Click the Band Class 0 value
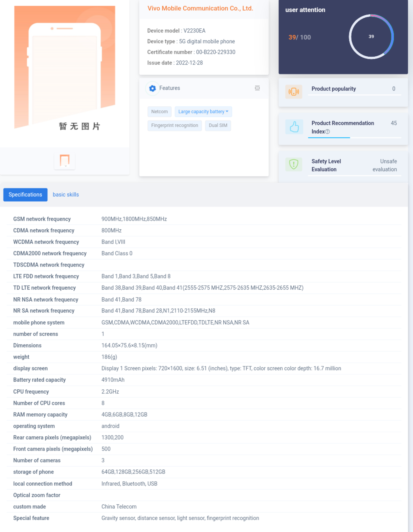Image resolution: width=413 pixels, height=532 pixels. (117, 253)
